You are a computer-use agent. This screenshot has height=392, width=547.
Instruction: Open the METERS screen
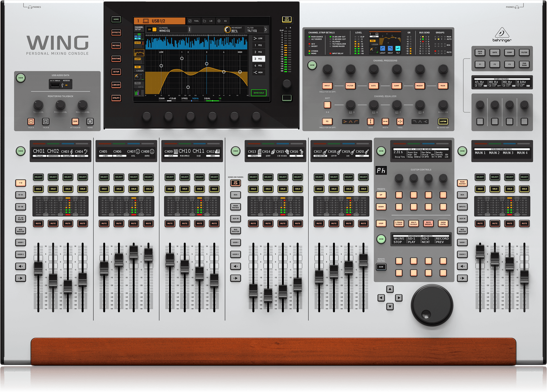[x=116, y=46]
